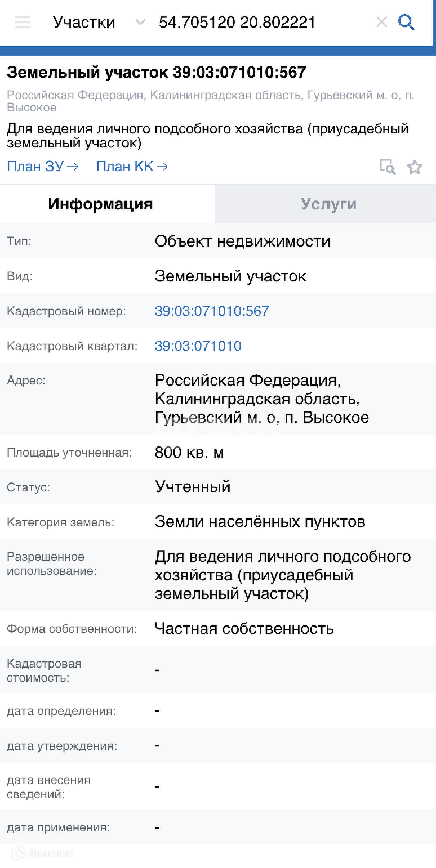436x868 pixels.
Task: Click the Учтенный status value
Action: pyautogui.click(x=193, y=487)
